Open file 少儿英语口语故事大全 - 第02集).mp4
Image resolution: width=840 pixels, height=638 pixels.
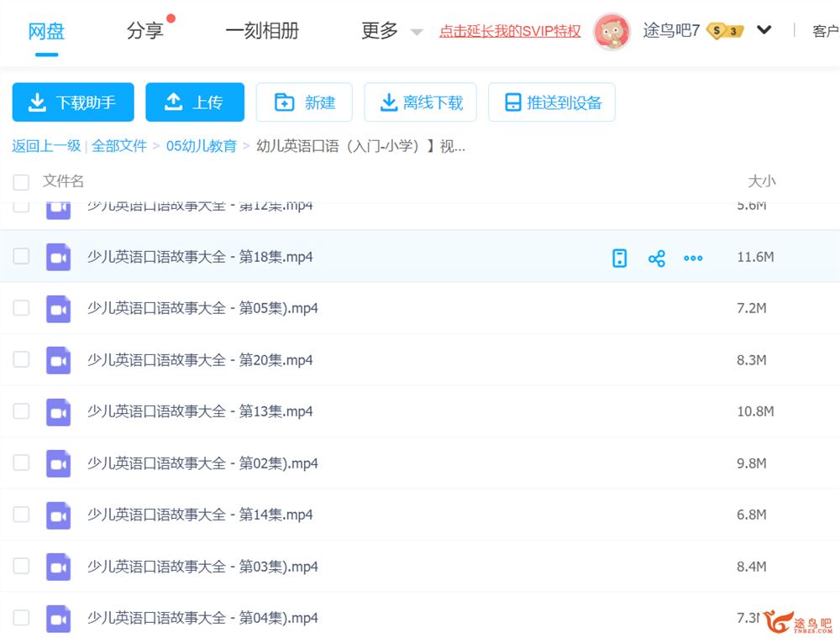pyautogui.click(x=203, y=463)
